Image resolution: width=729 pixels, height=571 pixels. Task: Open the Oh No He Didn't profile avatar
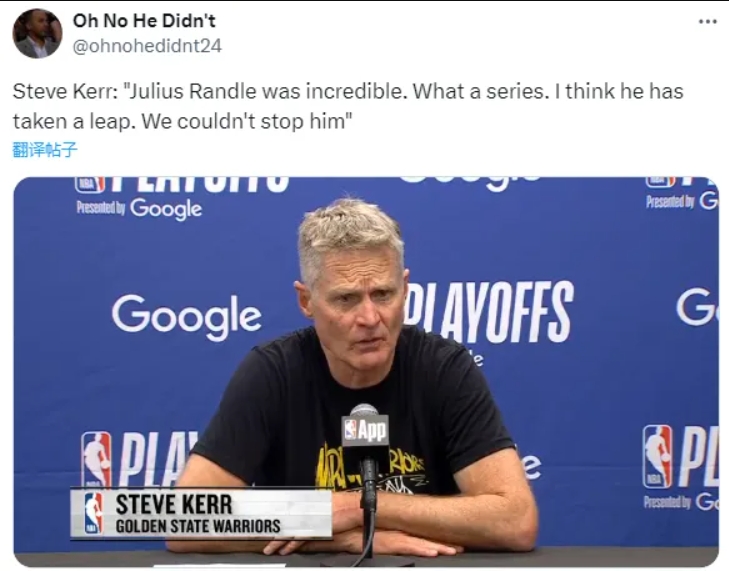37,33
